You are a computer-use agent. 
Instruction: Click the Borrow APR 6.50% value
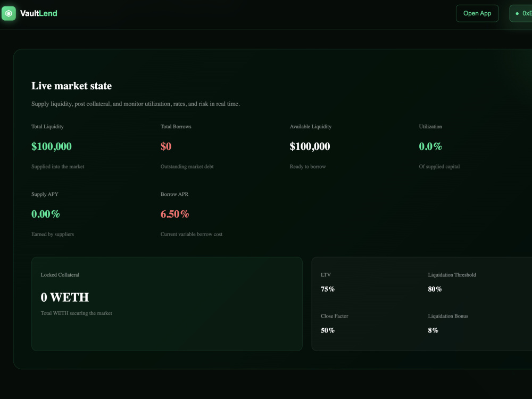point(174,214)
